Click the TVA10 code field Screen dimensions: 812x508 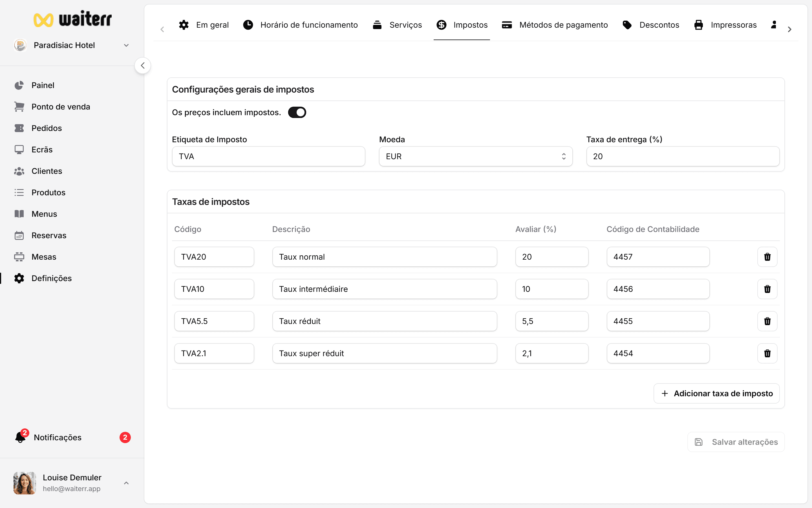[214, 289]
